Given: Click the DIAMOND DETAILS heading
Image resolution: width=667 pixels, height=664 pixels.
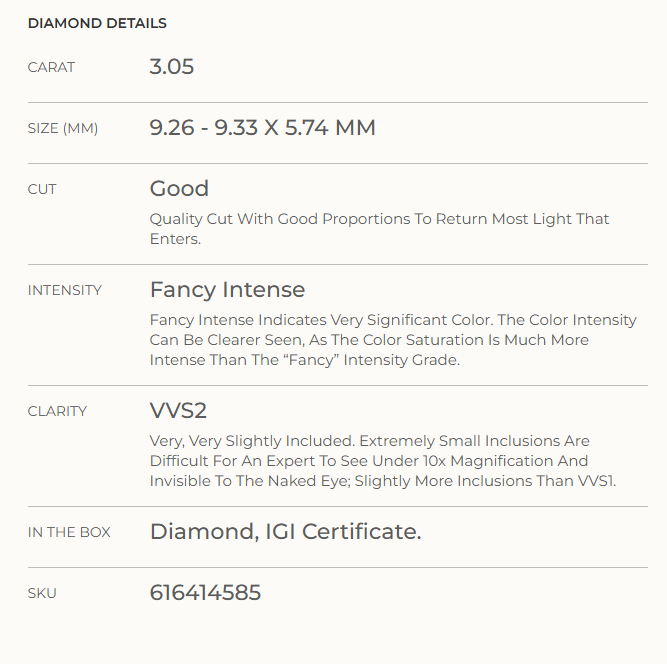Looking at the screenshot, I should (97, 23).
